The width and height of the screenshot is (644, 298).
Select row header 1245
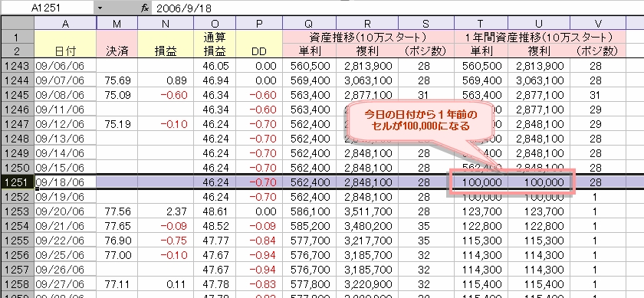click(x=17, y=95)
